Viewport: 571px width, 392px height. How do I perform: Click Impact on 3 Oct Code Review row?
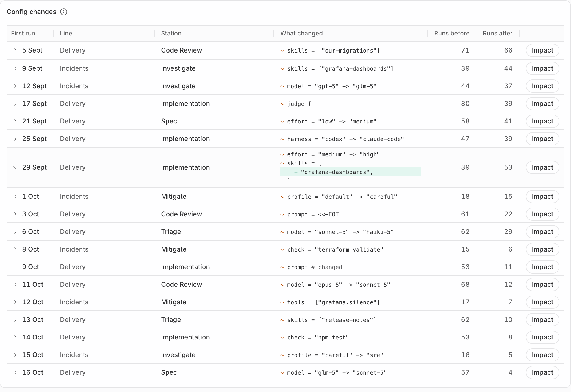(542, 214)
